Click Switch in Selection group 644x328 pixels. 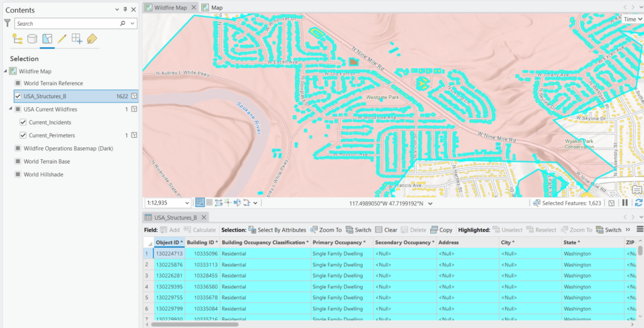tap(358, 230)
